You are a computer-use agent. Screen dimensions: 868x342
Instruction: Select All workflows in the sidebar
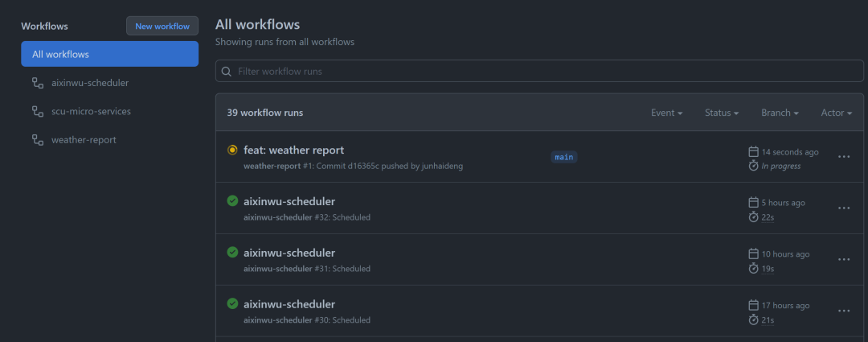point(109,54)
